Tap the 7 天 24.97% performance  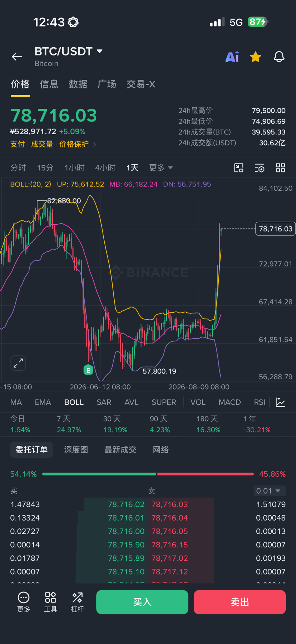coord(69,424)
